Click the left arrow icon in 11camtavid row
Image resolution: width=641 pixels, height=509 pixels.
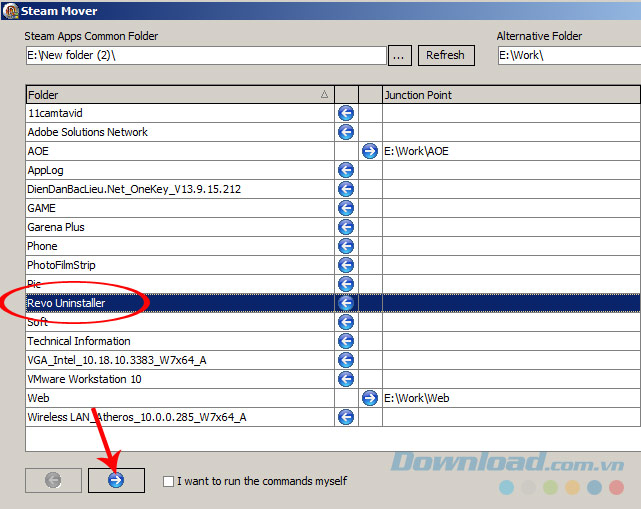click(346, 113)
